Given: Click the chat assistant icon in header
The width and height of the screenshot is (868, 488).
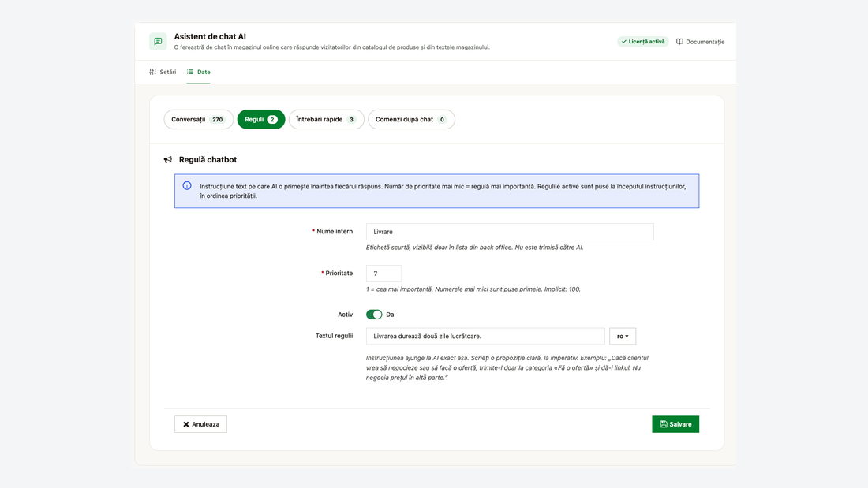Looking at the screenshot, I should point(158,42).
